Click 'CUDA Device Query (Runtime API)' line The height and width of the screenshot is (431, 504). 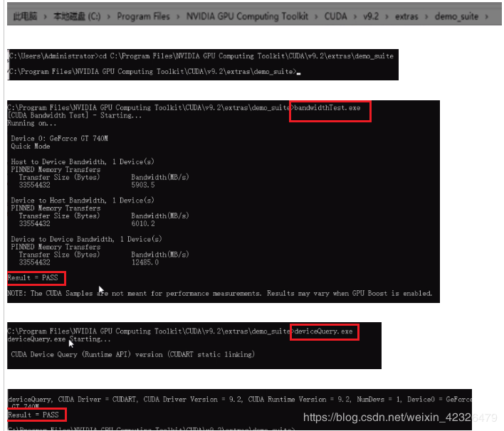click(132, 355)
